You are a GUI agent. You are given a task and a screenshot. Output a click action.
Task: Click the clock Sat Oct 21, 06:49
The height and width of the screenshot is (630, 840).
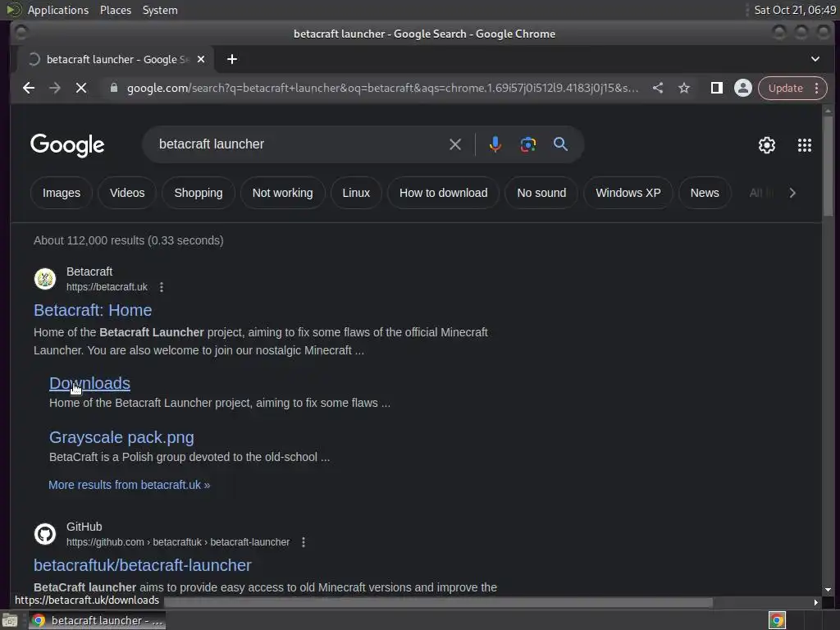coord(795,10)
